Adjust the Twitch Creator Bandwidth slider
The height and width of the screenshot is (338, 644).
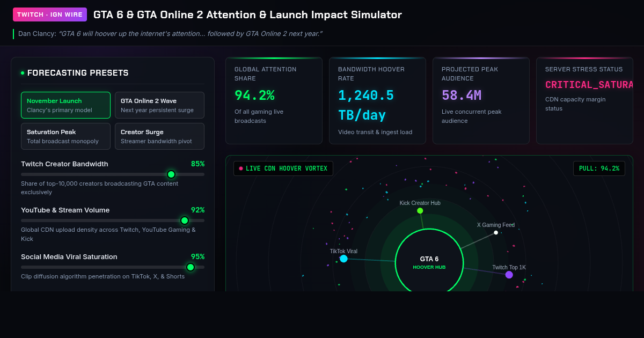pos(113,174)
